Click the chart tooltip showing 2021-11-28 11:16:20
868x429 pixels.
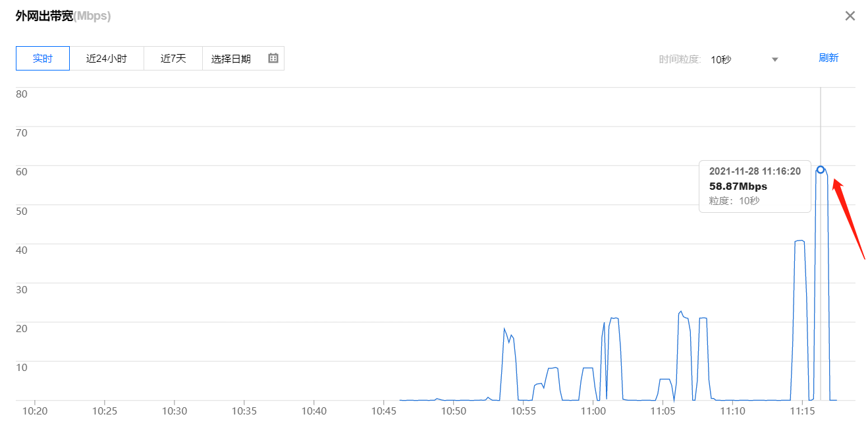click(755, 186)
